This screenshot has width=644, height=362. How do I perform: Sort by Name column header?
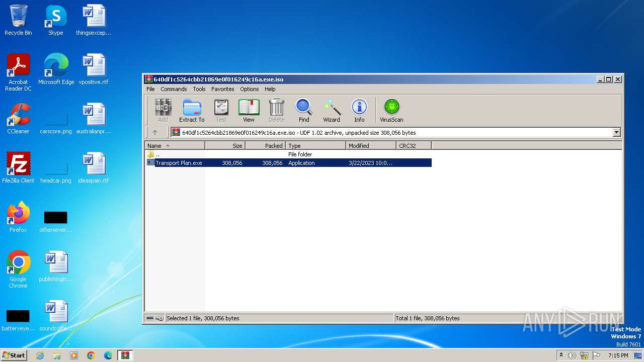tap(175, 146)
